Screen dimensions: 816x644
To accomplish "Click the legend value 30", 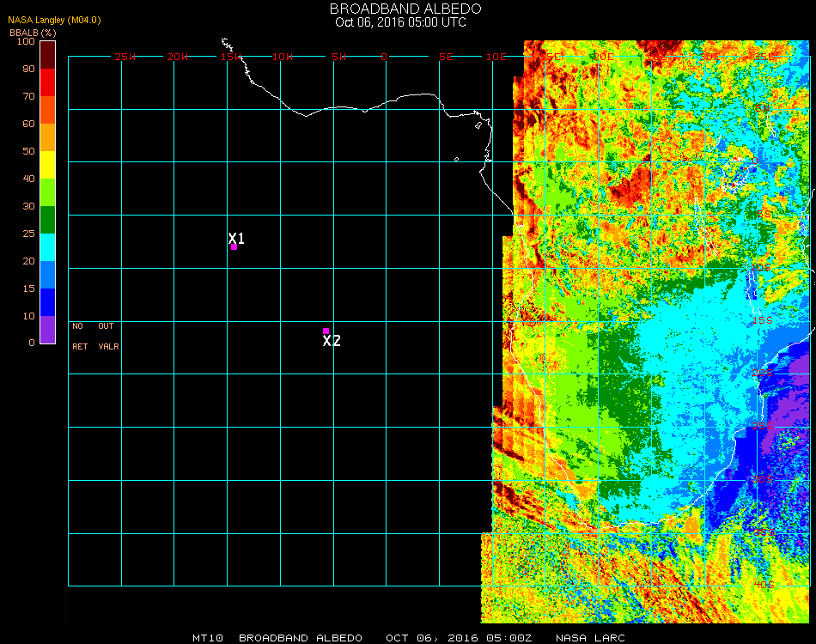I will (x=28, y=206).
